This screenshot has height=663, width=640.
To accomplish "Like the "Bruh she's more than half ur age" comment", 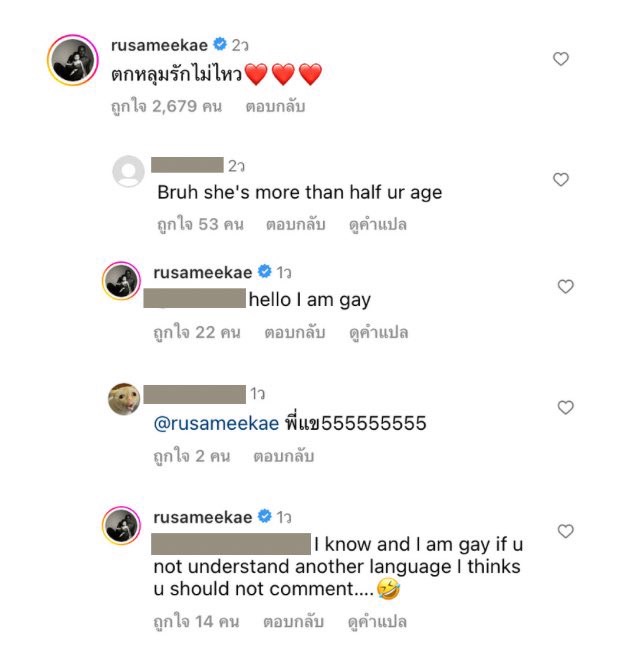I will (561, 180).
